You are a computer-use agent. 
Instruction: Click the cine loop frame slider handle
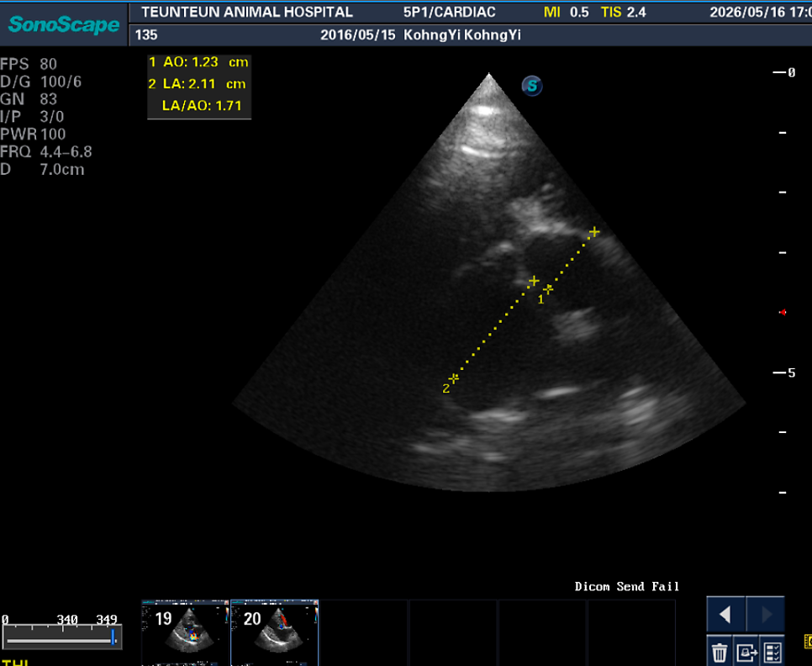[x=113, y=637]
